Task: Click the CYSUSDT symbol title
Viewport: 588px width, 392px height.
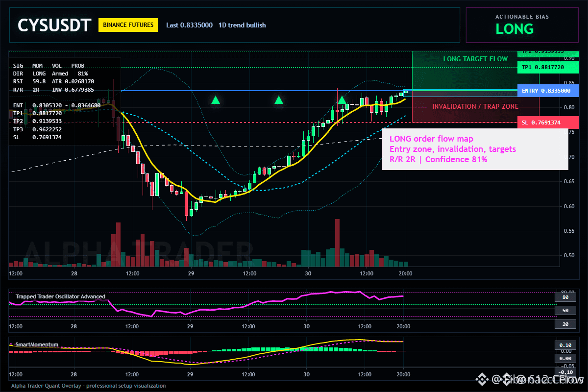Action: coord(54,25)
